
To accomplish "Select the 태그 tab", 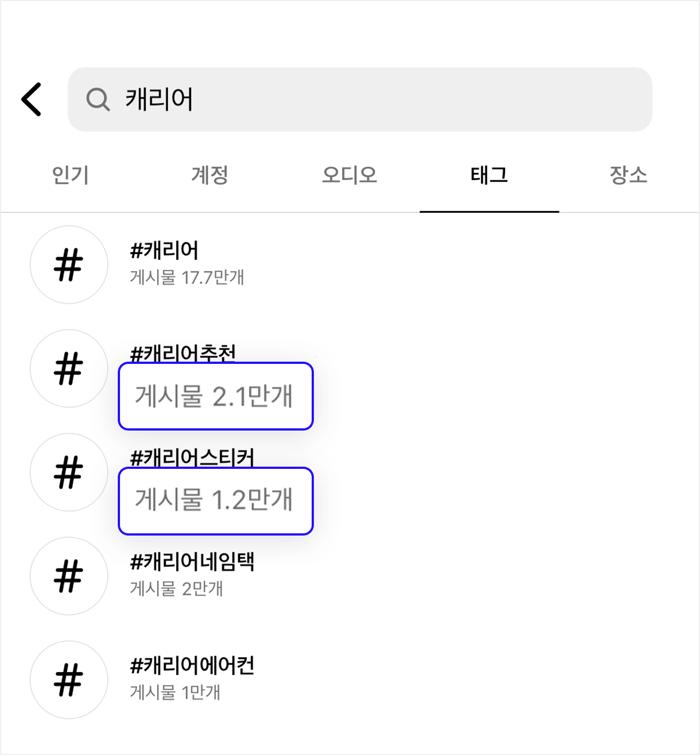I will coord(489,176).
